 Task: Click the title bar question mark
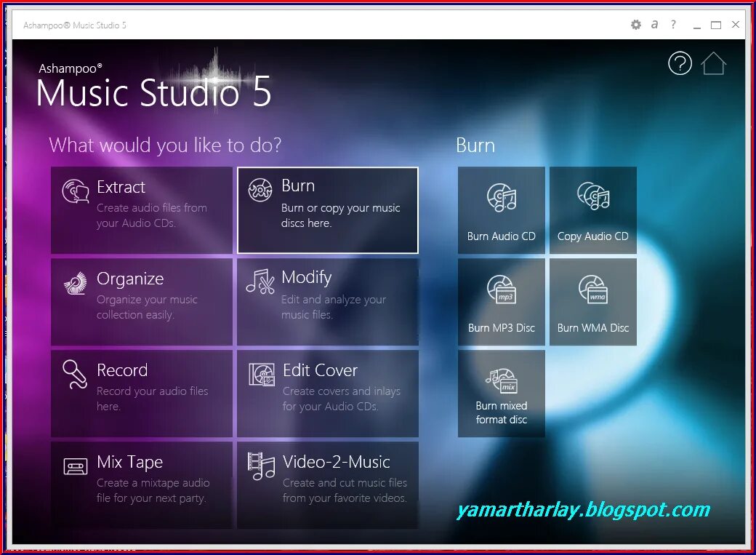(x=673, y=24)
